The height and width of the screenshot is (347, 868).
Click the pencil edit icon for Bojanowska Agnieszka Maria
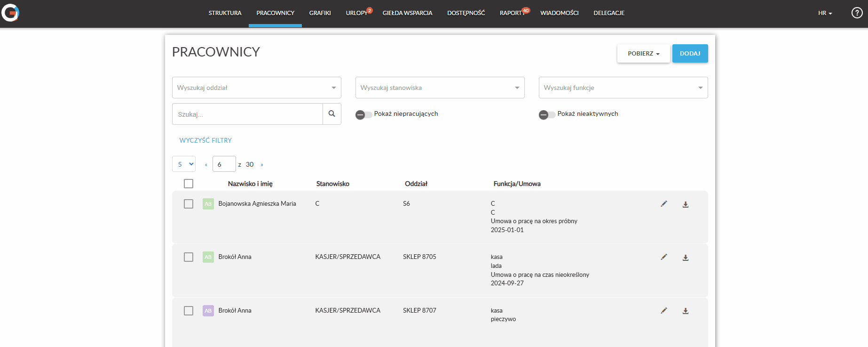coord(663,204)
